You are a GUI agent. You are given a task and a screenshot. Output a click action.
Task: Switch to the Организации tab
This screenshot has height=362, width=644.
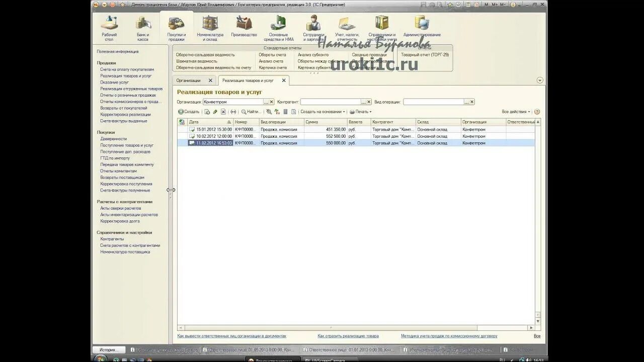[x=189, y=80]
